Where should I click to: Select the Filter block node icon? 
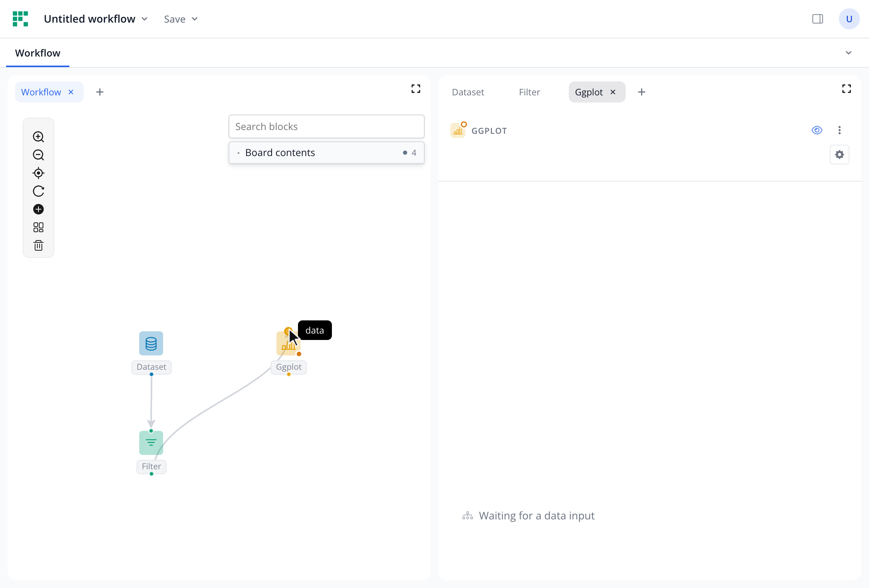coord(151,443)
